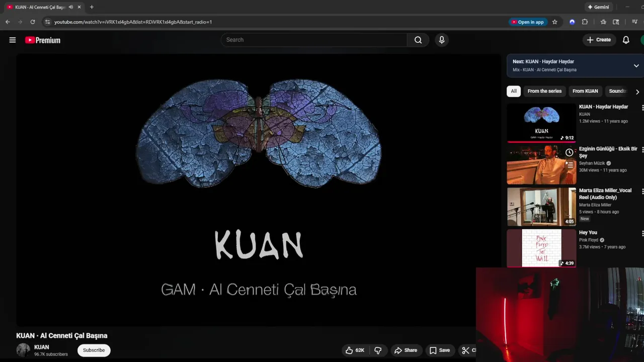This screenshot has width=644, height=362.
Task: Select the From KUAN chip
Action: tap(585, 91)
